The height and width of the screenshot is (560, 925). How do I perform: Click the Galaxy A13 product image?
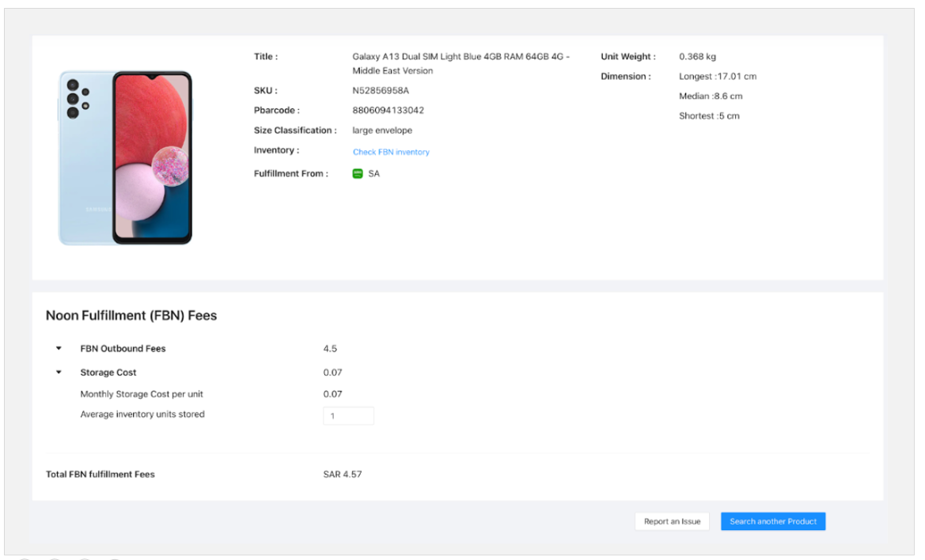[x=126, y=157]
